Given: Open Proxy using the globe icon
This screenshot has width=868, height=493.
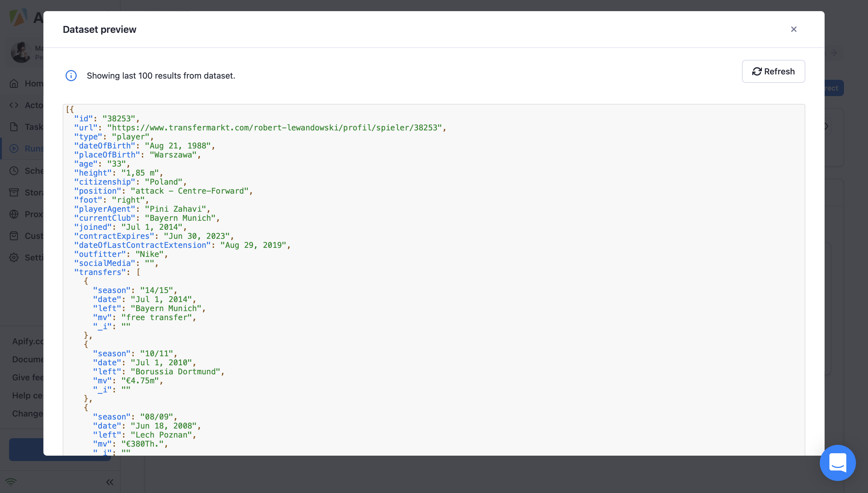Looking at the screenshot, I should click(14, 214).
